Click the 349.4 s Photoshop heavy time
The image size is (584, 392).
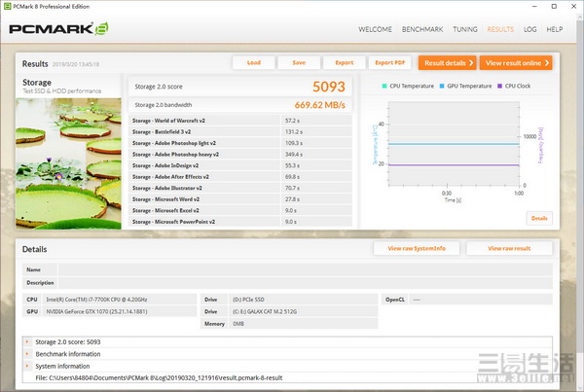tap(294, 154)
